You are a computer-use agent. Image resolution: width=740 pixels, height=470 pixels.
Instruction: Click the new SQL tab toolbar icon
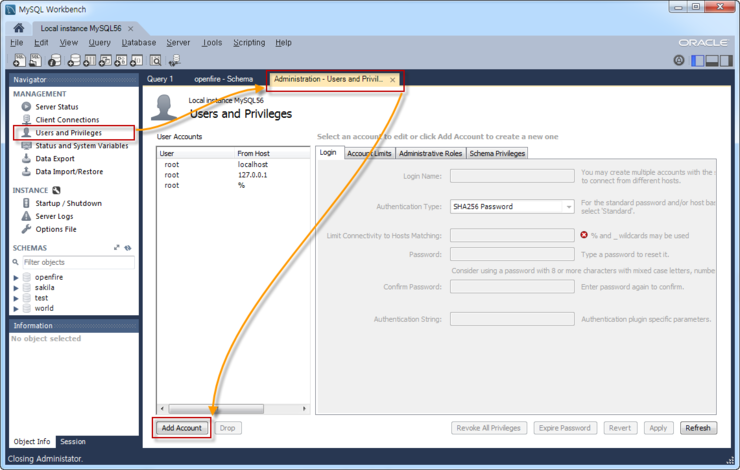pyautogui.click(x=19, y=60)
